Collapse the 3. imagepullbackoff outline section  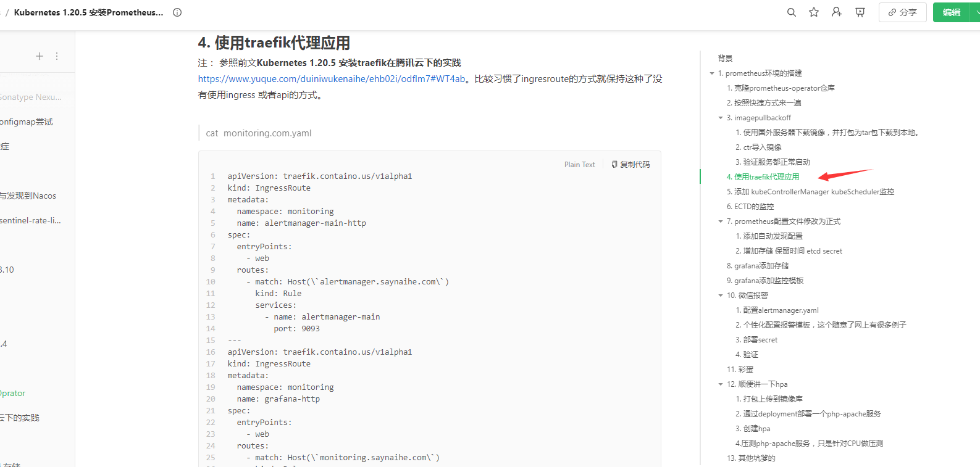click(721, 118)
